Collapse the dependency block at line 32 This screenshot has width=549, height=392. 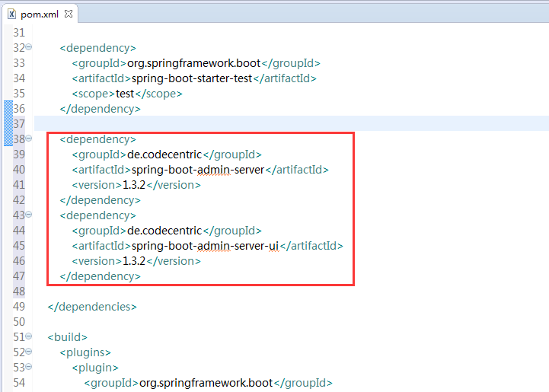pyautogui.click(x=29, y=47)
